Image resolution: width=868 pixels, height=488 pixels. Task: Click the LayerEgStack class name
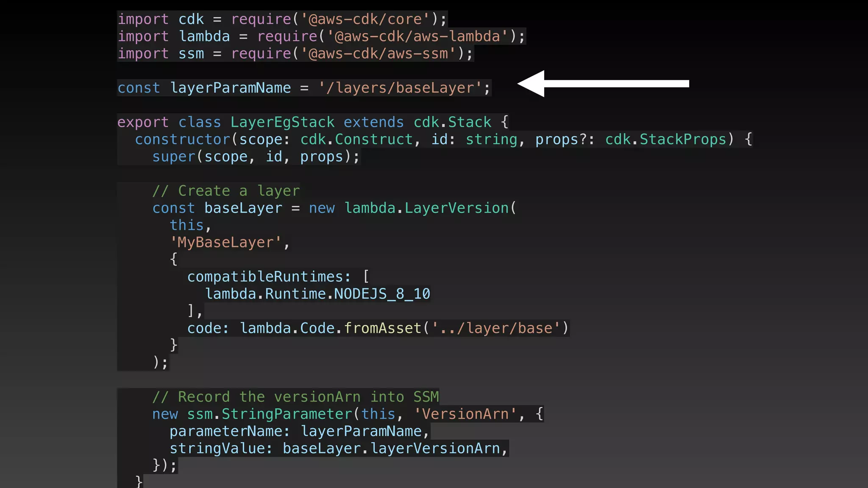point(282,122)
